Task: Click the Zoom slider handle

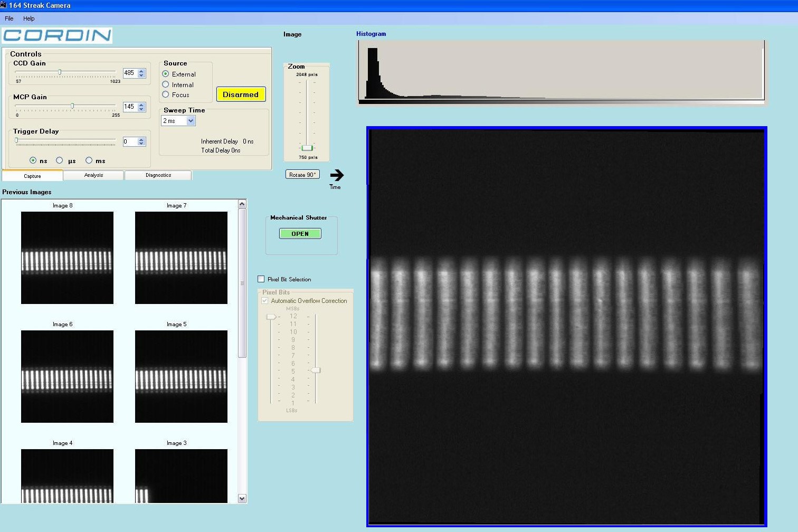Action: tap(307, 148)
